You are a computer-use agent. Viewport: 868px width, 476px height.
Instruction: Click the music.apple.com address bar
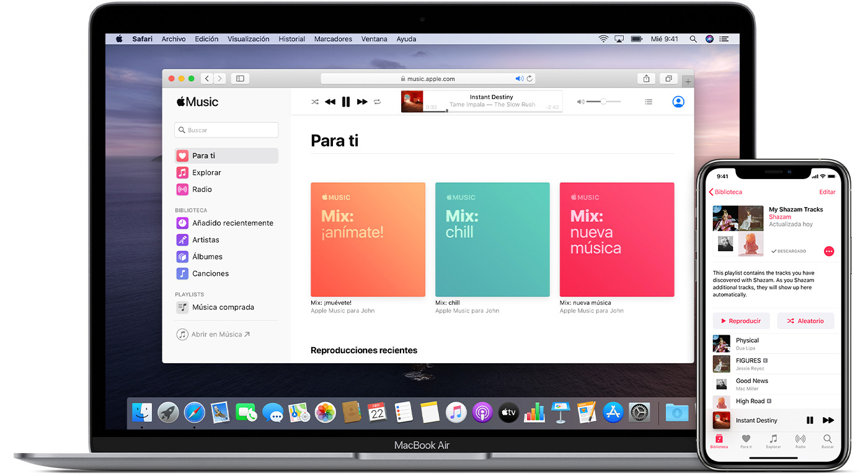pyautogui.click(x=428, y=79)
